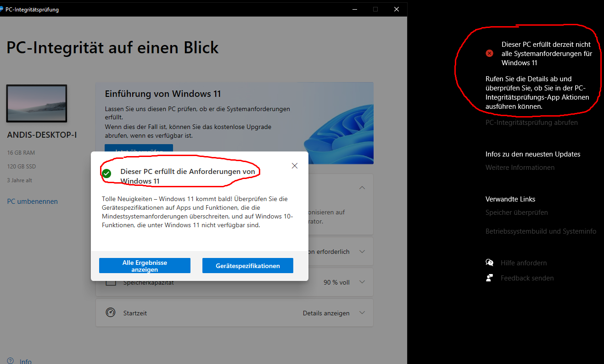This screenshot has width=604, height=364.
Task: Click the Hilfe anfordern link
Action: point(524,263)
